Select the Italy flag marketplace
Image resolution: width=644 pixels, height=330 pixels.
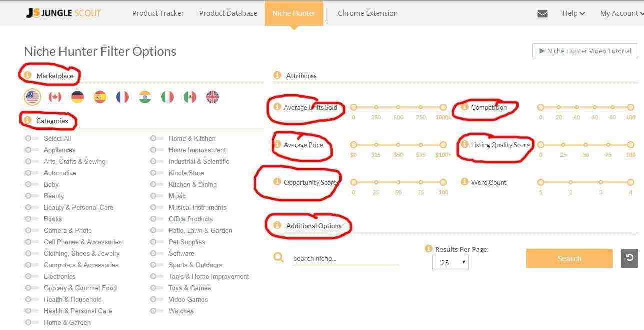[x=167, y=97]
